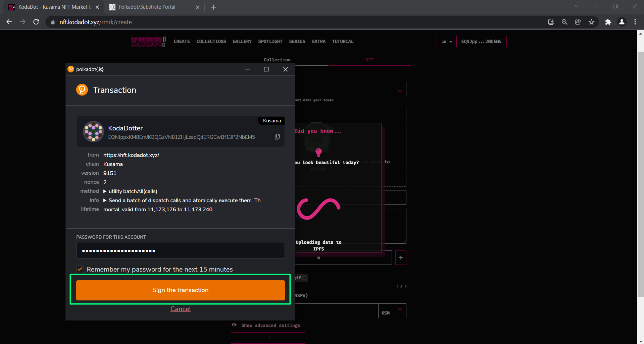The image size is (644, 344).
Task: Click the Cancel link
Action: [180, 309]
